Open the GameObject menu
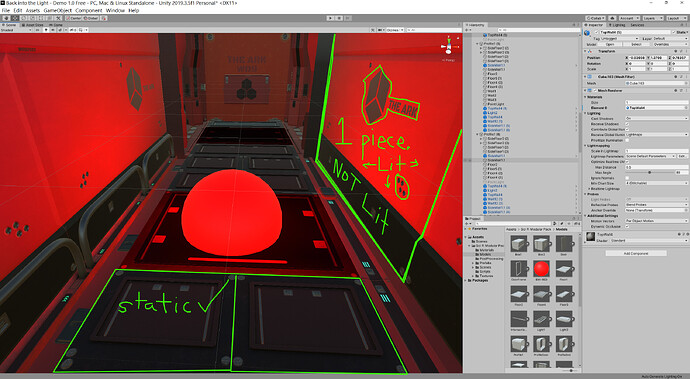 (x=57, y=10)
